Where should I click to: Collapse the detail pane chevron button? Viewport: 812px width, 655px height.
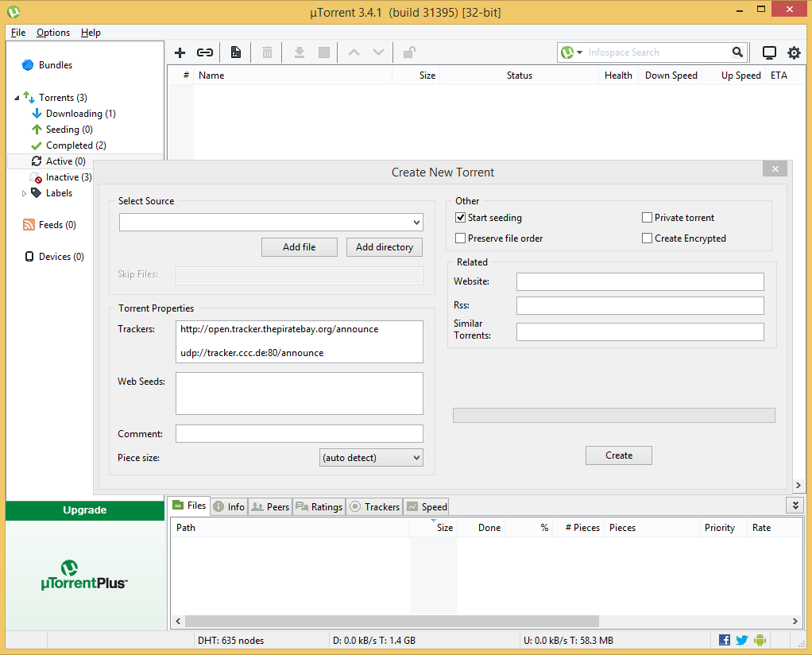(795, 505)
